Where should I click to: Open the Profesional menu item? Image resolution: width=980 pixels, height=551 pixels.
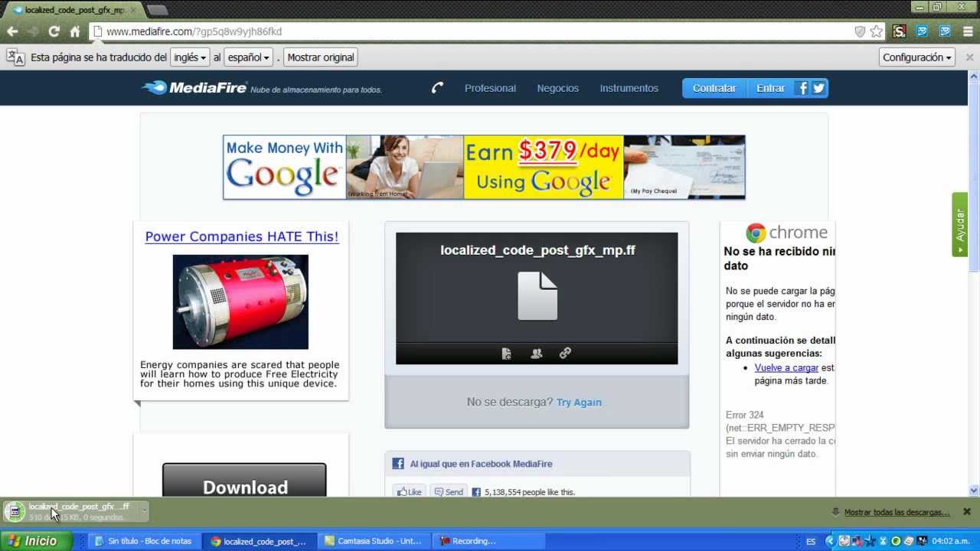click(490, 88)
